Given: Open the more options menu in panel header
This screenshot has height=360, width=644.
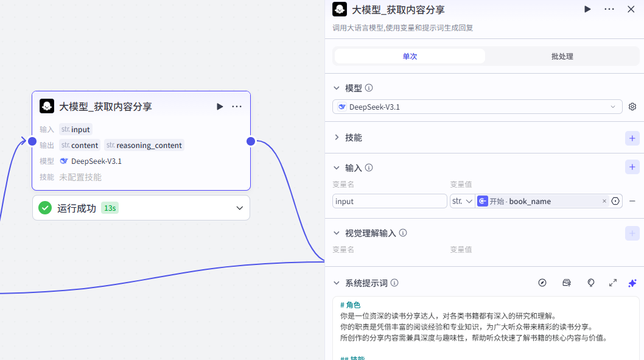Looking at the screenshot, I should coord(609,9).
